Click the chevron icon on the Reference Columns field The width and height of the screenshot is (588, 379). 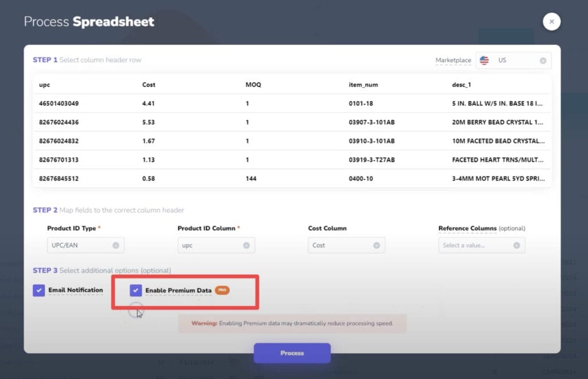click(517, 245)
